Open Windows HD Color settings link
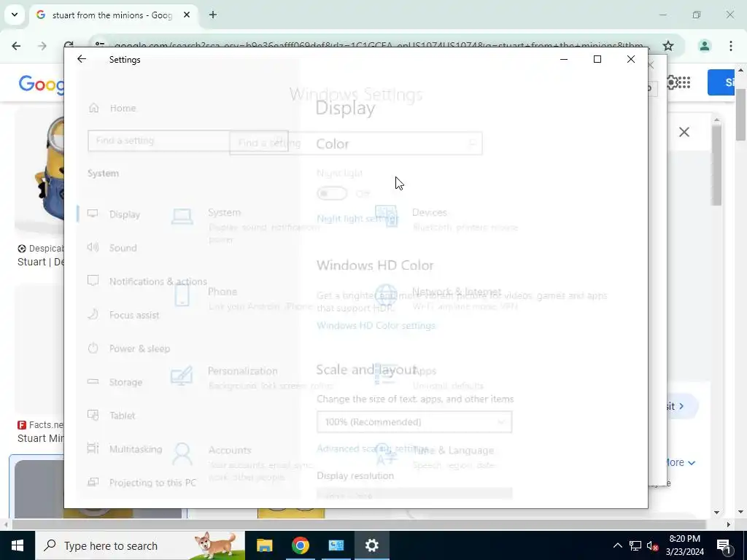This screenshot has width=747, height=560. 376,326
